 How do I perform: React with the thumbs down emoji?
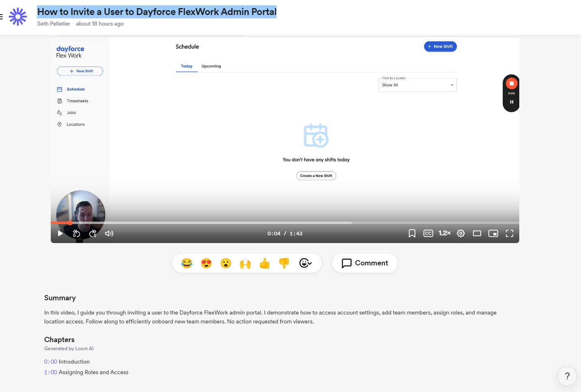tap(284, 263)
